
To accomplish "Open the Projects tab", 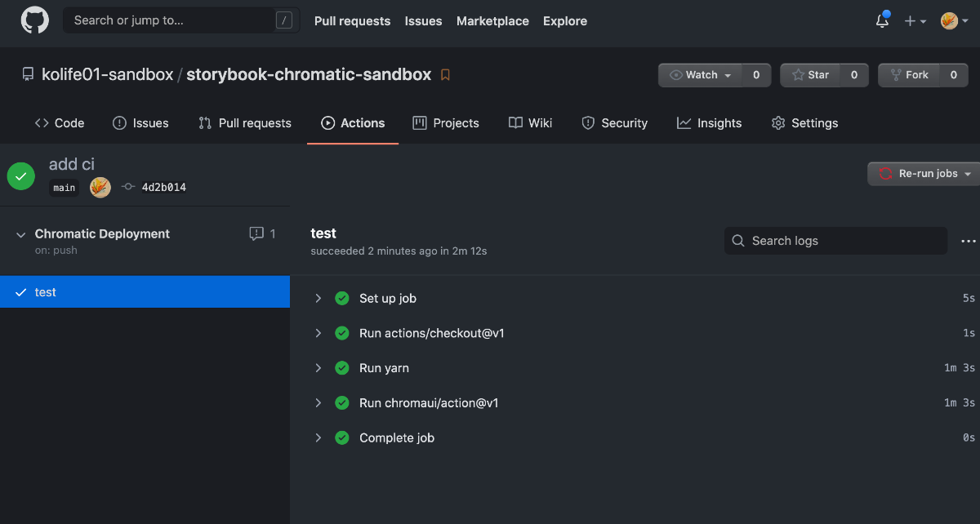I will point(446,123).
